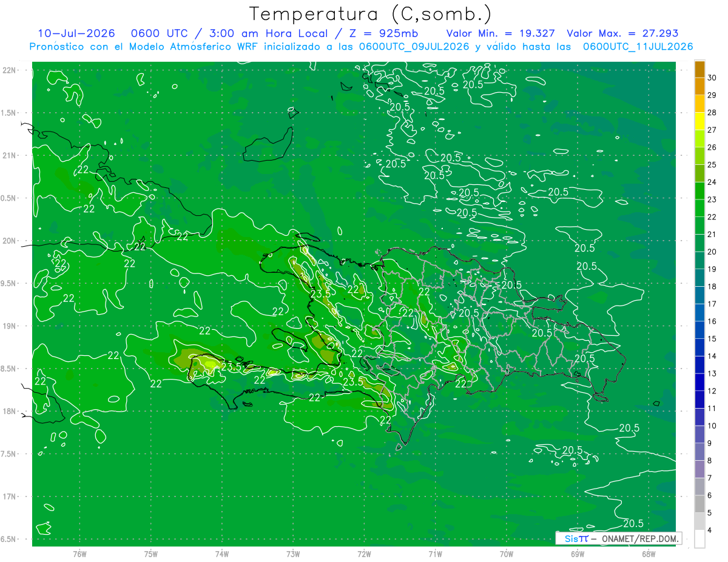Select the pressure level "Z = 925mb"
Screen dimensions: 728x562
pos(383,33)
